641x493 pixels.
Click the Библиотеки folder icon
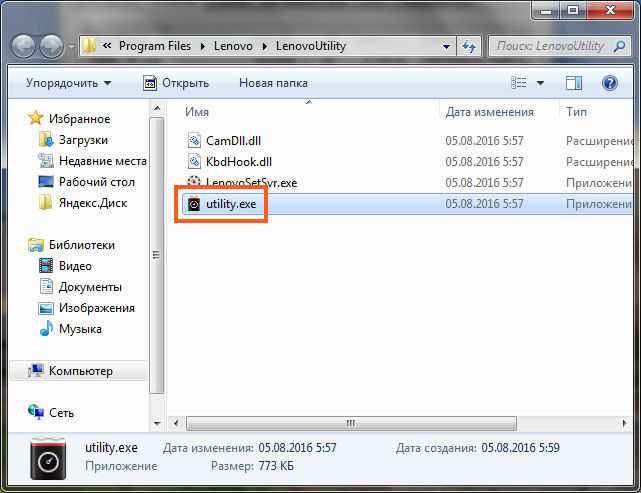36,244
